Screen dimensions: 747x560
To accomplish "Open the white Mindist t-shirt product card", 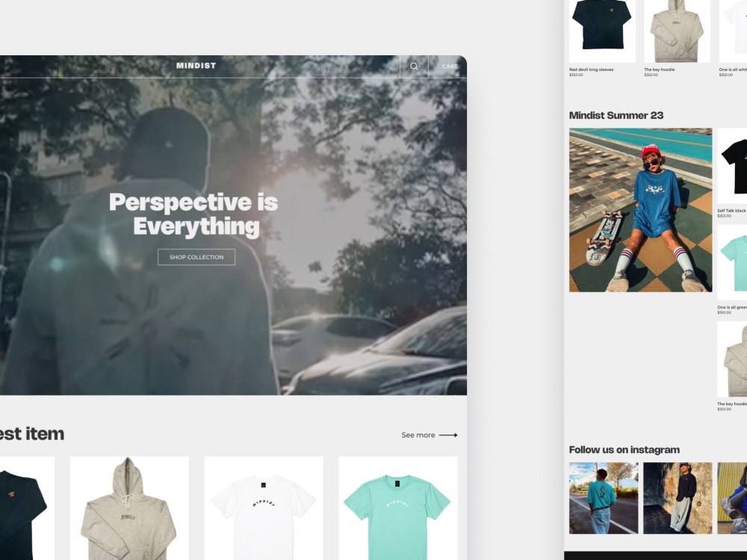I will (264, 508).
